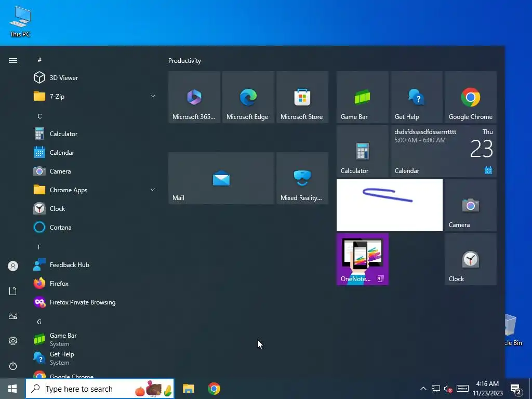Open the Chrome Apps folder entry
This screenshot has width=532, height=399.
coord(95,190)
